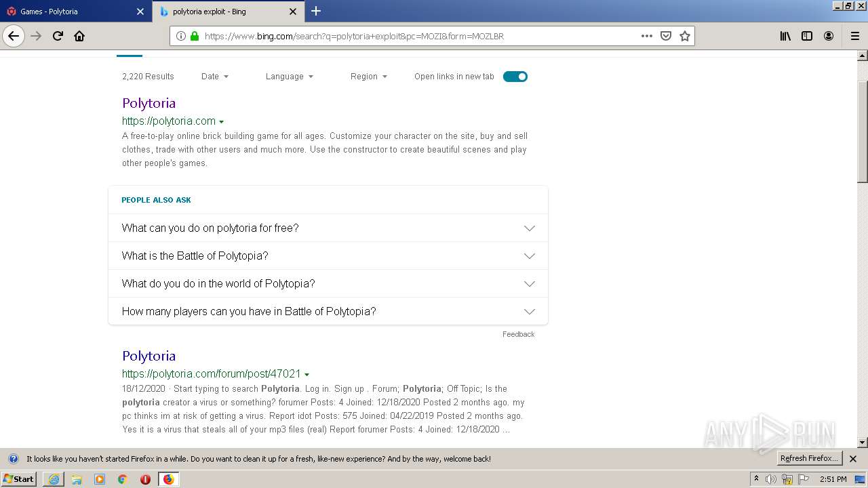Close the polytoria exploit - Bing tab
The image size is (868, 488).
coord(293,12)
